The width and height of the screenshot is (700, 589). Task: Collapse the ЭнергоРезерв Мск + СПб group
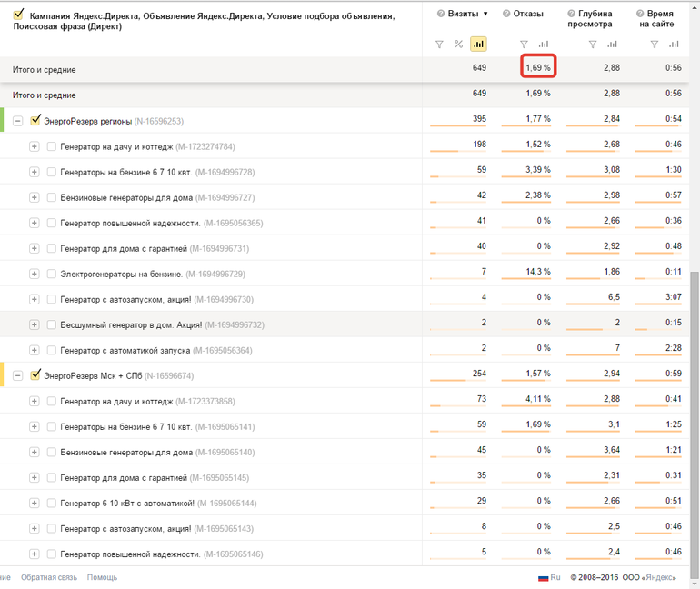(x=18, y=374)
